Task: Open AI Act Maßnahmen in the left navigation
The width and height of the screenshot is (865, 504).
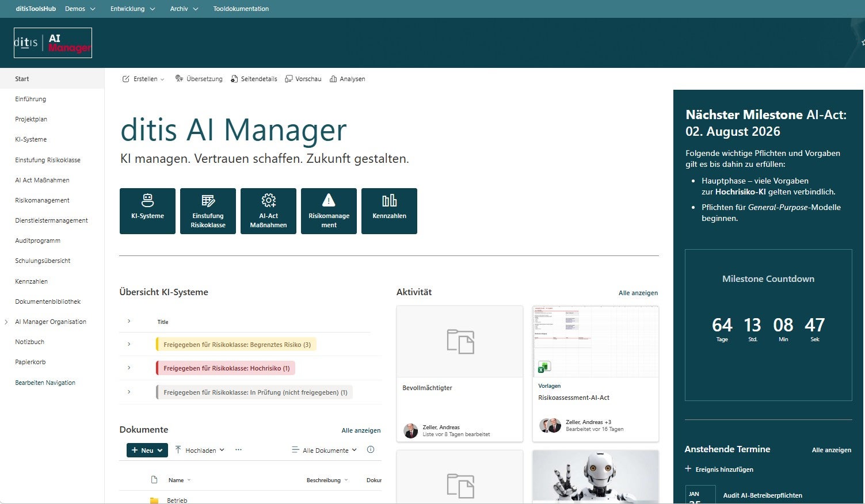Action: pyautogui.click(x=42, y=180)
